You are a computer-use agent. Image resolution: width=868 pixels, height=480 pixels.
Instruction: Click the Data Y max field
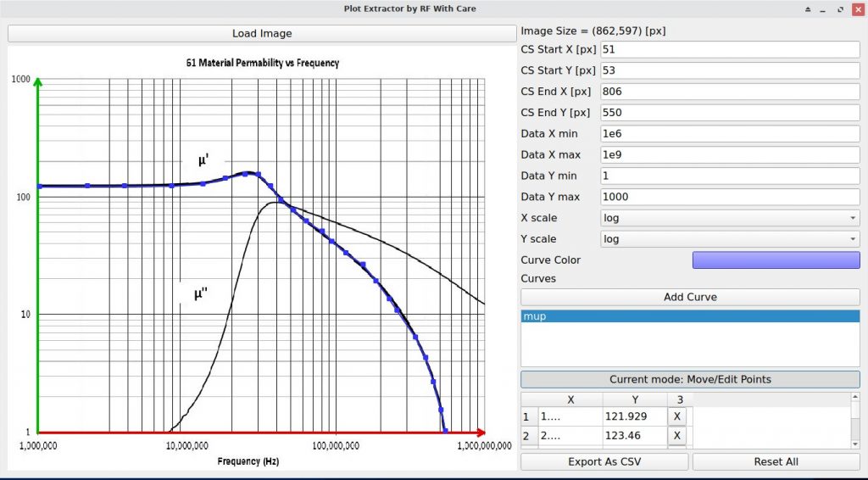(730, 197)
